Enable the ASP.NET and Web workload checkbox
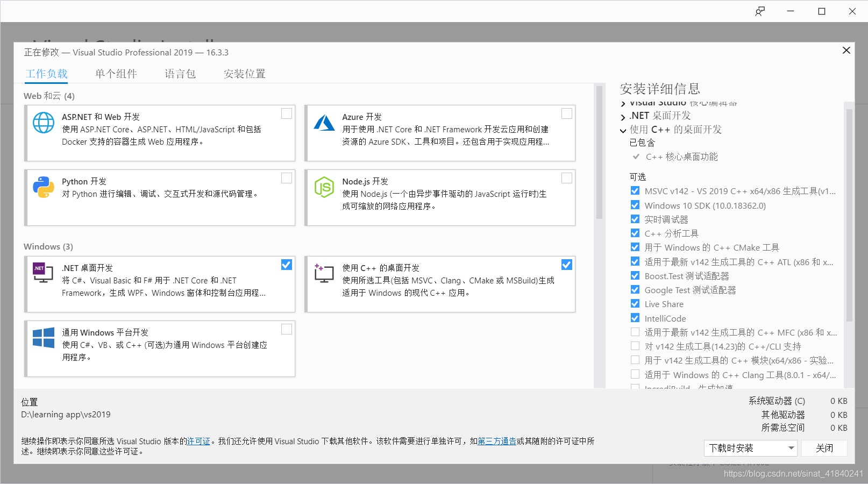The height and width of the screenshot is (484, 868). [x=287, y=113]
